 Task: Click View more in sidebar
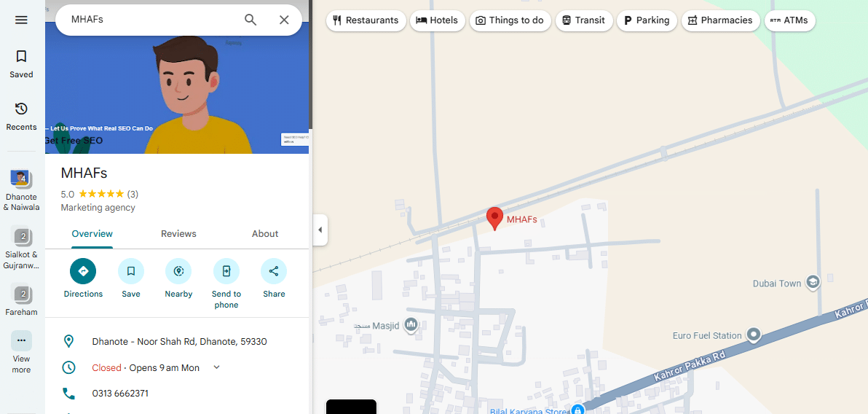click(x=22, y=353)
